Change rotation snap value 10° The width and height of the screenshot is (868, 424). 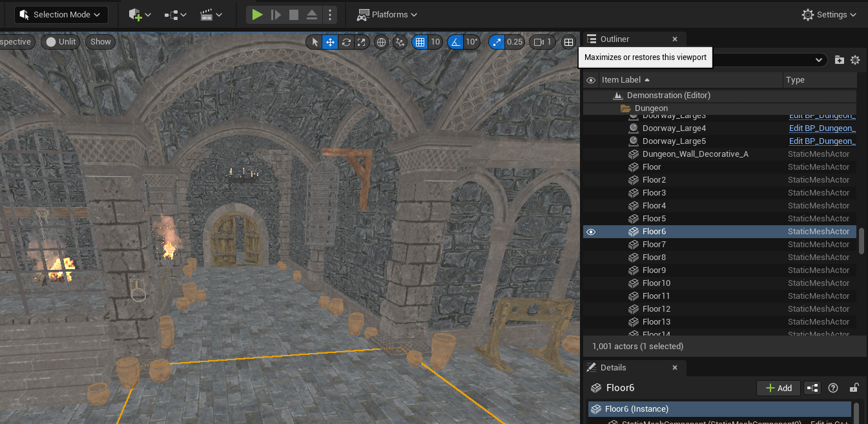[471, 42]
